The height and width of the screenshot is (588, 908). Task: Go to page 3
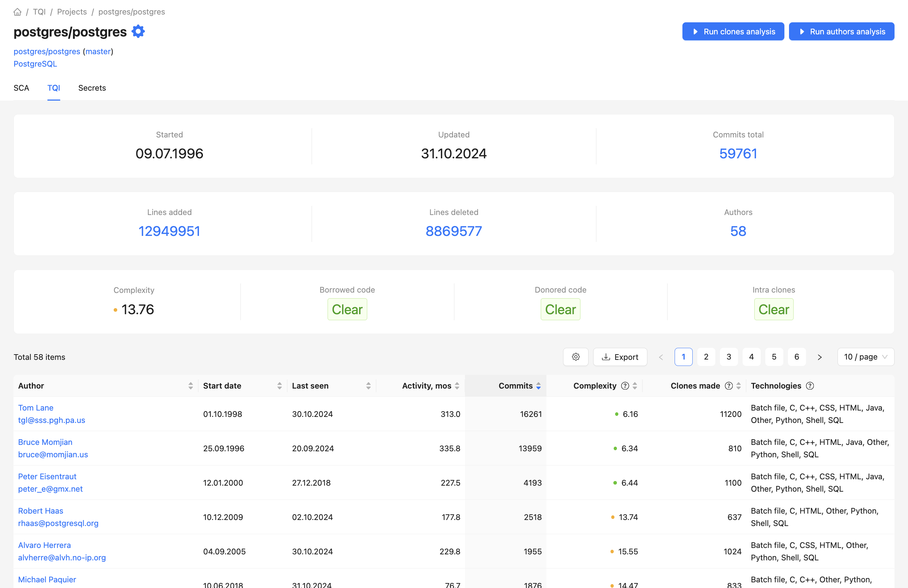(x=728, y=357)
